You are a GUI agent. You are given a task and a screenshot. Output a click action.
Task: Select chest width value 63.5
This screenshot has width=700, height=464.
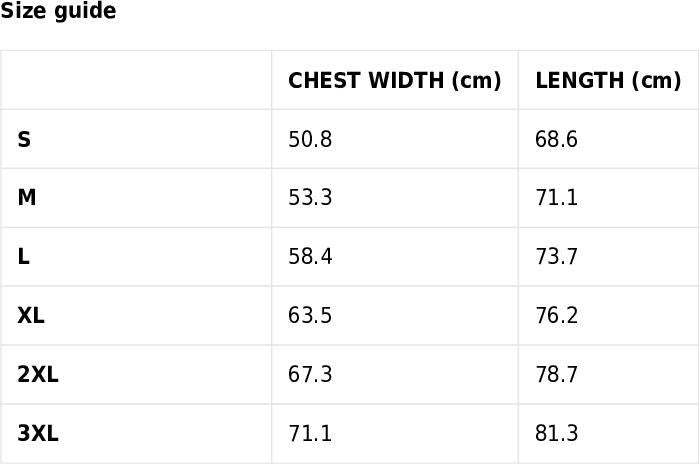pos(310,316)
